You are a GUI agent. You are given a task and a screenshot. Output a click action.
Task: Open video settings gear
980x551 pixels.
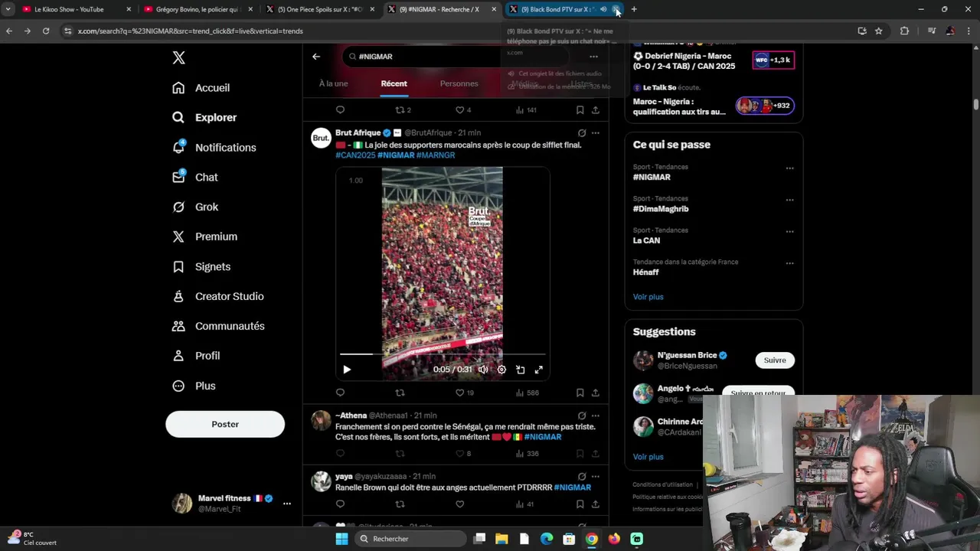pos(501,370)
